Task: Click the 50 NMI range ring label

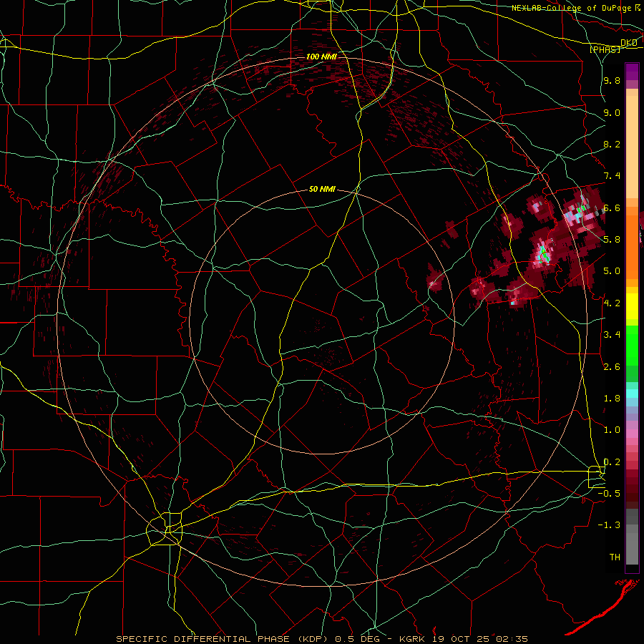Action: (x=322, y=190)
